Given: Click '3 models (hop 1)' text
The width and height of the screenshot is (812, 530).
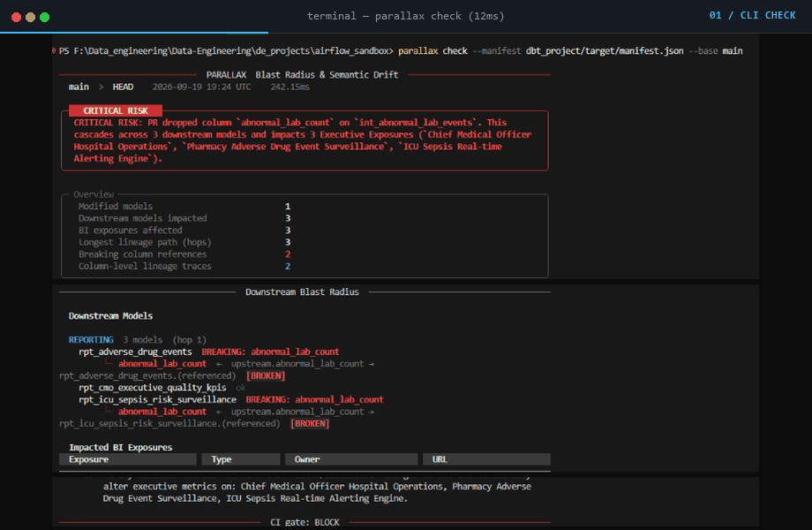Looking at the screenshot, I should (164, 340).
